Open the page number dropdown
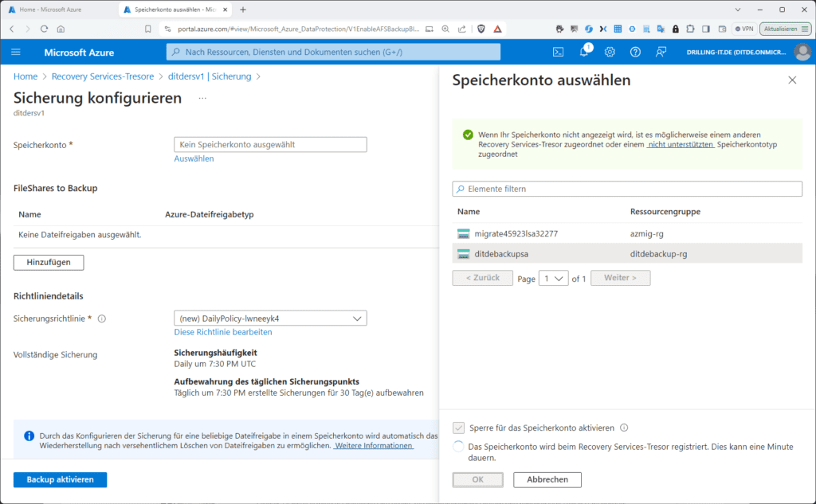The height and width of the screenshot is (504, 816). (553, 278)
